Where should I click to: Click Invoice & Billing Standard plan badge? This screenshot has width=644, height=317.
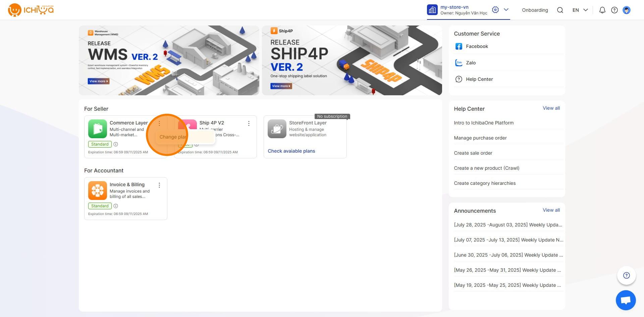tap(100, 206)
